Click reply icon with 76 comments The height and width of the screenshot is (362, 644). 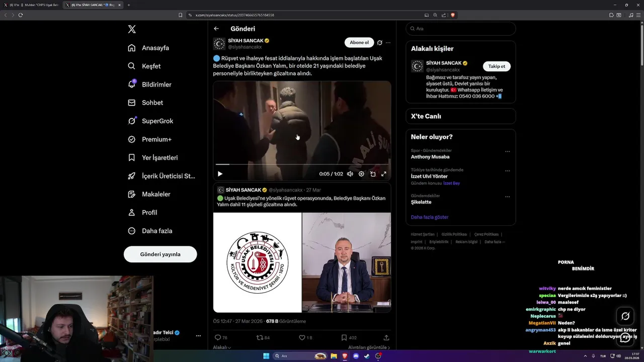(x=218, y=338)
